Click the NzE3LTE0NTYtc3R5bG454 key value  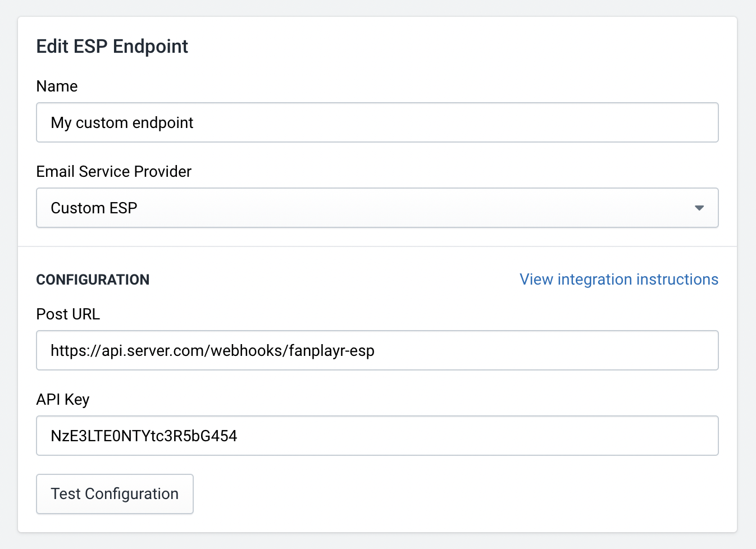click(x=144, y=436)
